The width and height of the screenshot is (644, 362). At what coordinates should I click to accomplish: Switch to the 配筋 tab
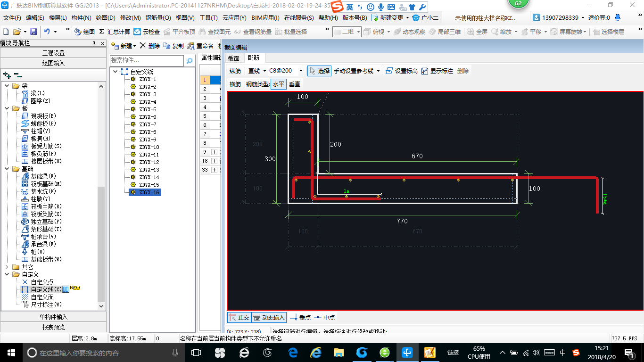(x=254, y=58)
